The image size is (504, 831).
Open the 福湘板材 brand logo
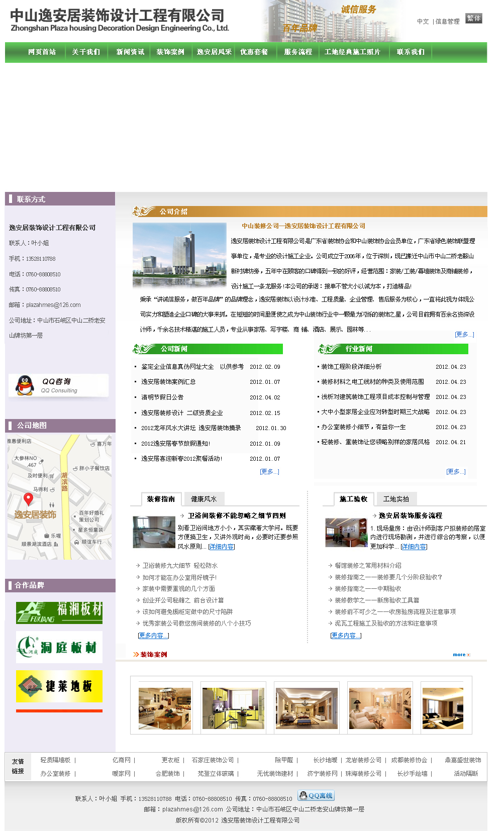(x=59, y=612)
